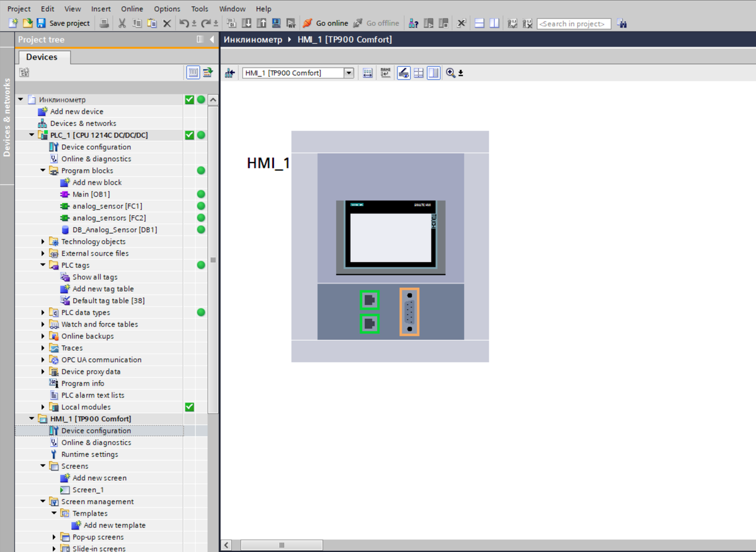Toggle show address labels icon
The width and height of the screenshot is (756, 552).
pyautogui.click(x=368, y=73)
